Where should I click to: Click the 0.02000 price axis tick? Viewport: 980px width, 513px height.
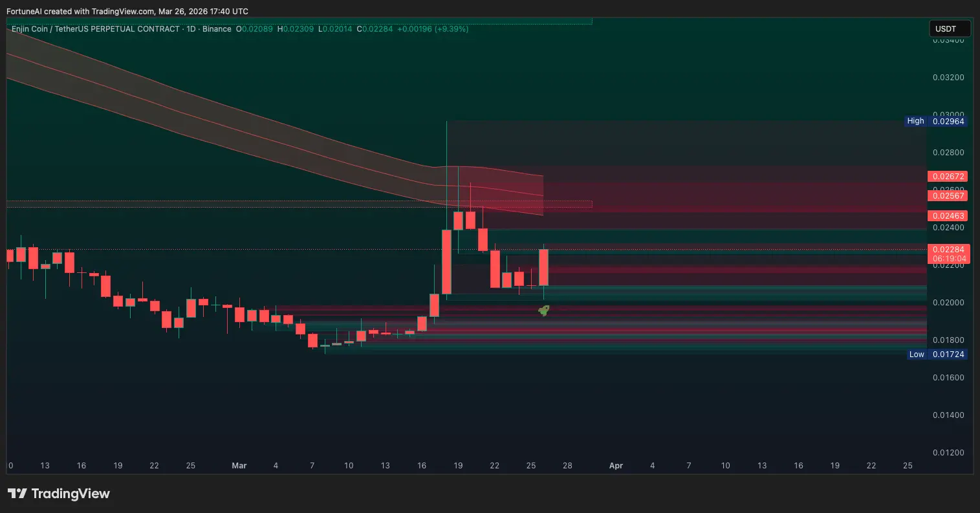(948, 303)
